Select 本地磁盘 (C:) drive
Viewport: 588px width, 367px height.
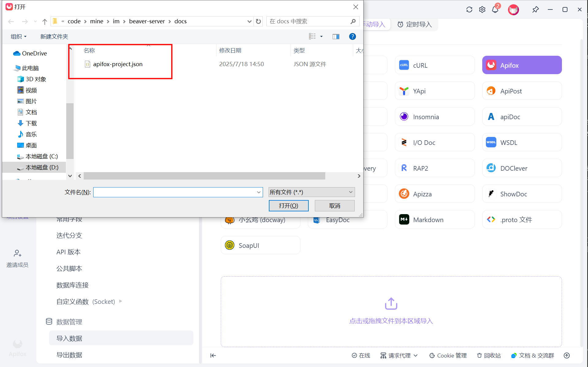click(37, 156)
